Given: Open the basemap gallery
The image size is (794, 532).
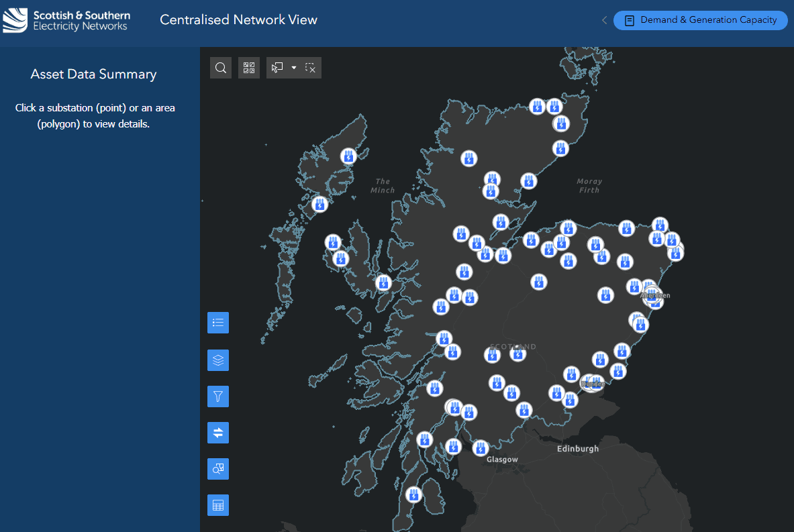Looking at the screenshot, I should pyautogui.click(x=248, y=67).
